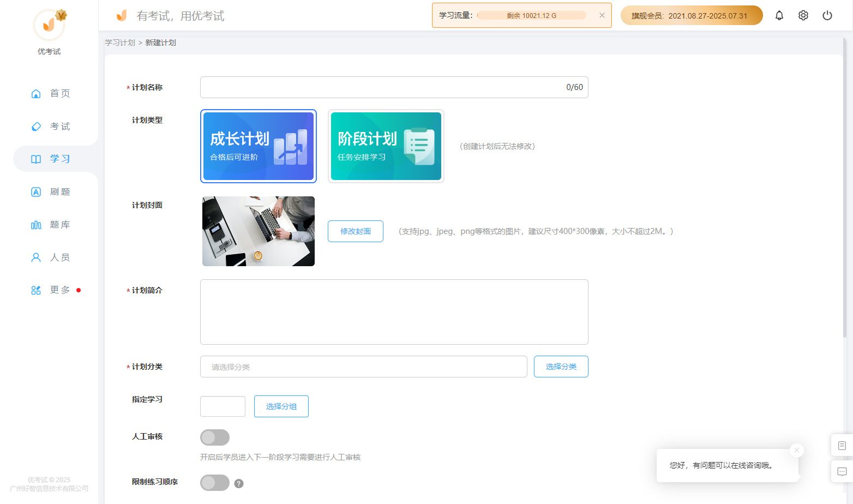Click the 请选择分类 category field
This screenshot has width=853, height=504.
coord(363,367)
